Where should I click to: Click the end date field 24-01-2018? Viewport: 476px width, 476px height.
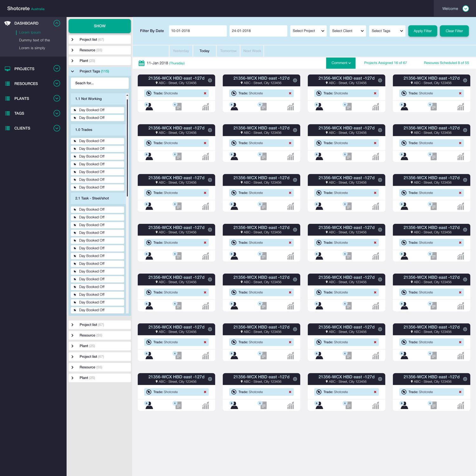point(258,31)
